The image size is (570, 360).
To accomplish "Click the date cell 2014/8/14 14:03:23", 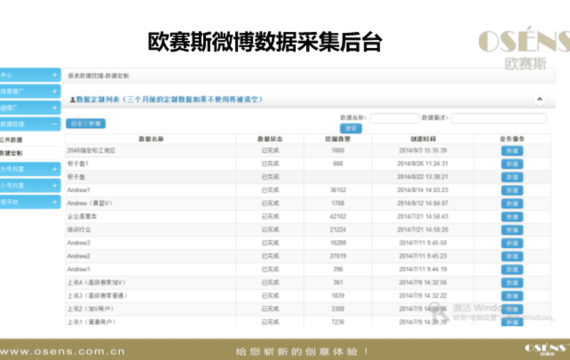I will tap(423, 190).
